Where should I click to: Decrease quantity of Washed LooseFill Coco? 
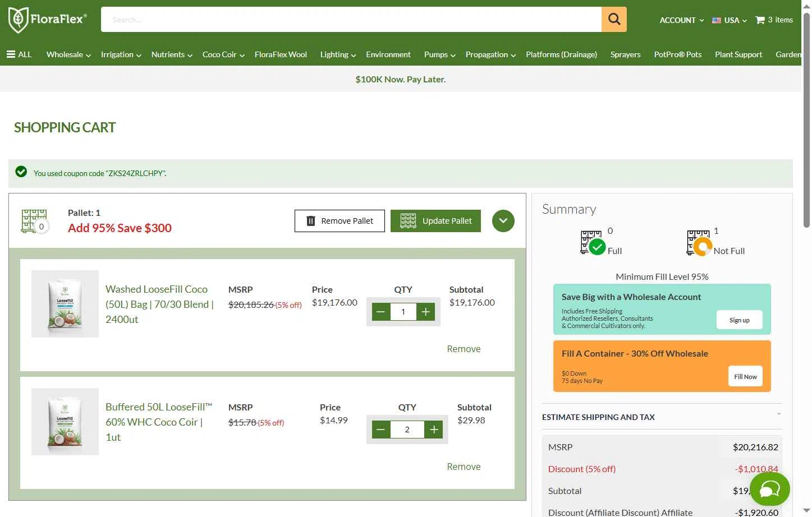pyautogui.click(x=381, y=312)
